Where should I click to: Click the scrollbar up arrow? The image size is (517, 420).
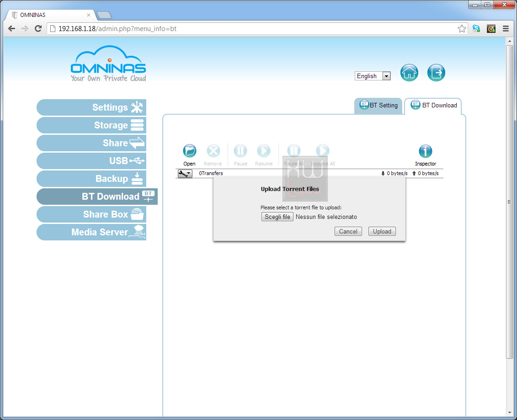coord(509,41)
